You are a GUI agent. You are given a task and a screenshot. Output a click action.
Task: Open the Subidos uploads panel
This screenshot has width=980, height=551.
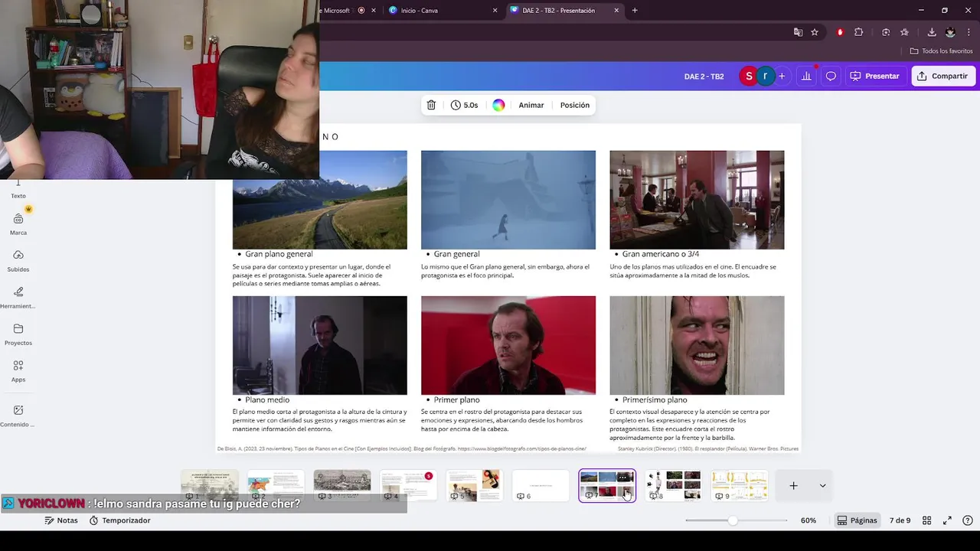[18, 261]
